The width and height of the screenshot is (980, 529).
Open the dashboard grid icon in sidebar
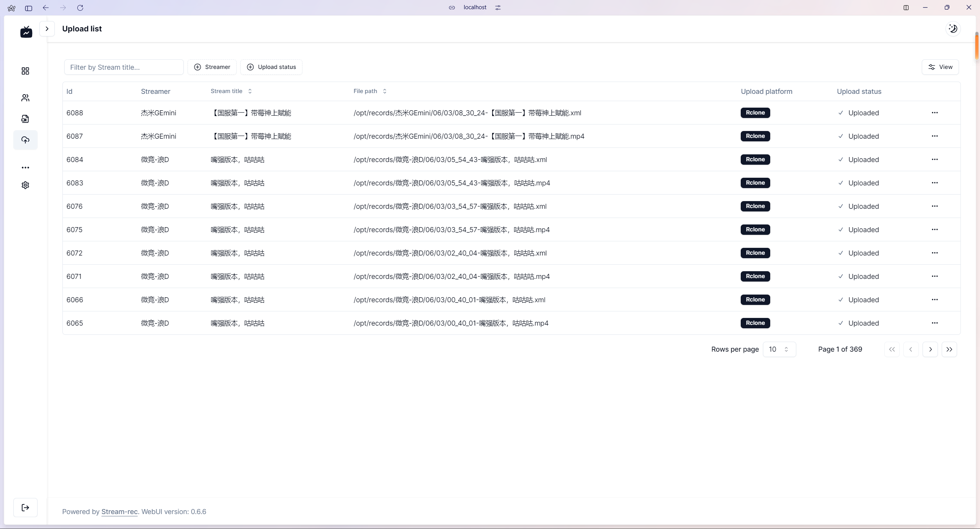click(x=25, y=71)
